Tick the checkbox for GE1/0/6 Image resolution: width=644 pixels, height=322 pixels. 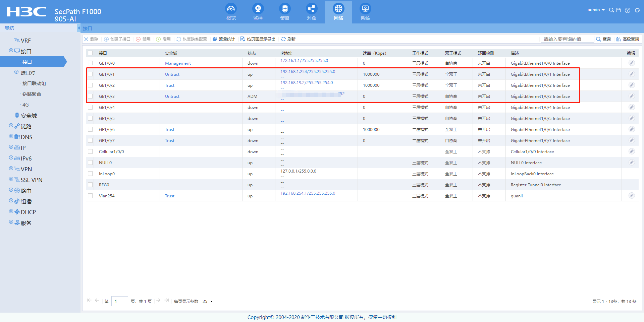90,129
